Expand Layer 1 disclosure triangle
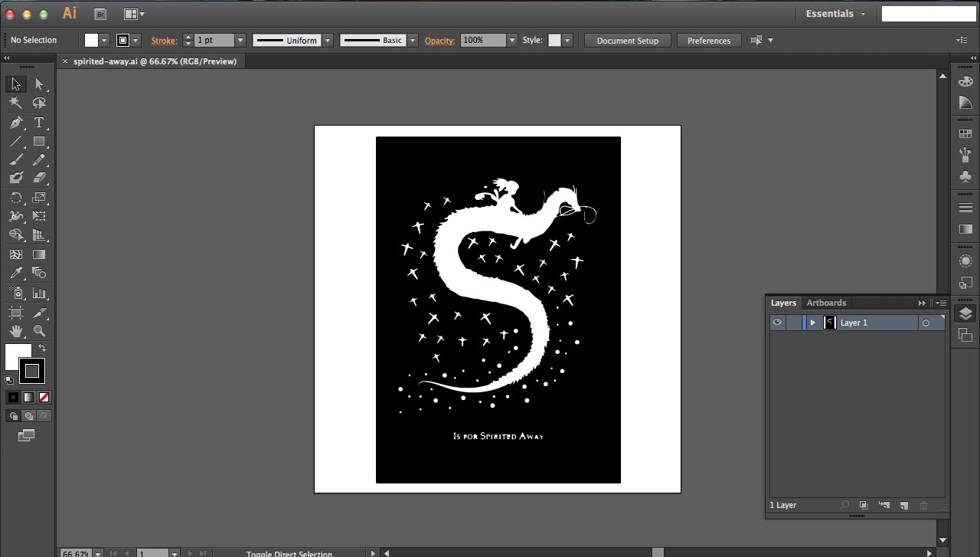Viewport: 980px width, 557px height. click(813, 323)
